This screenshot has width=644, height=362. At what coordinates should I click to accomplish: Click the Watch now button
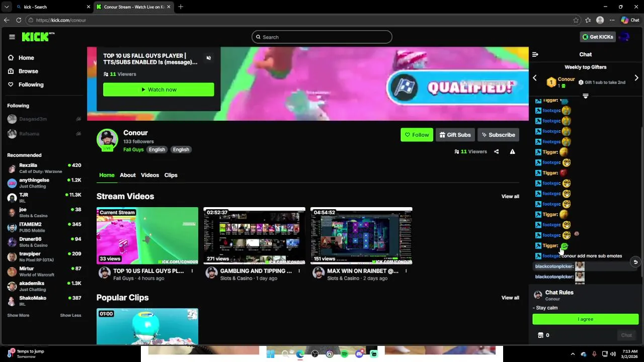158,89
